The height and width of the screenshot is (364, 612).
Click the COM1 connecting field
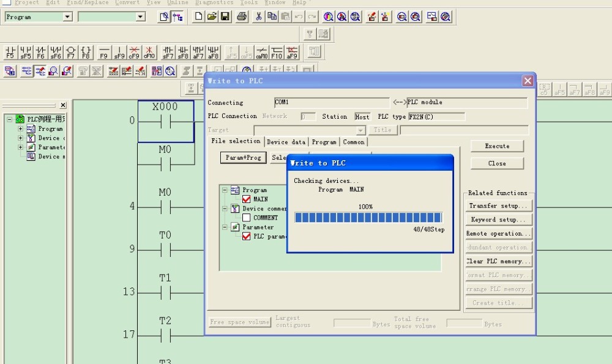pos(332,102)
